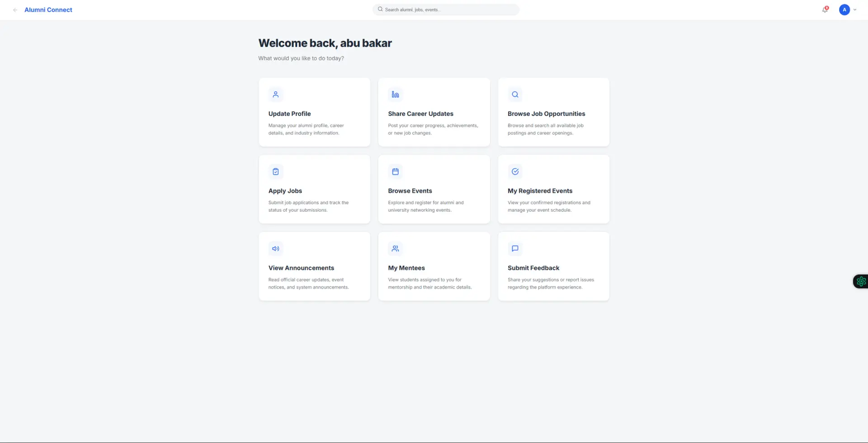Open the notifications bell
Screen dimensions: 868x443
(x=825, y=10)
